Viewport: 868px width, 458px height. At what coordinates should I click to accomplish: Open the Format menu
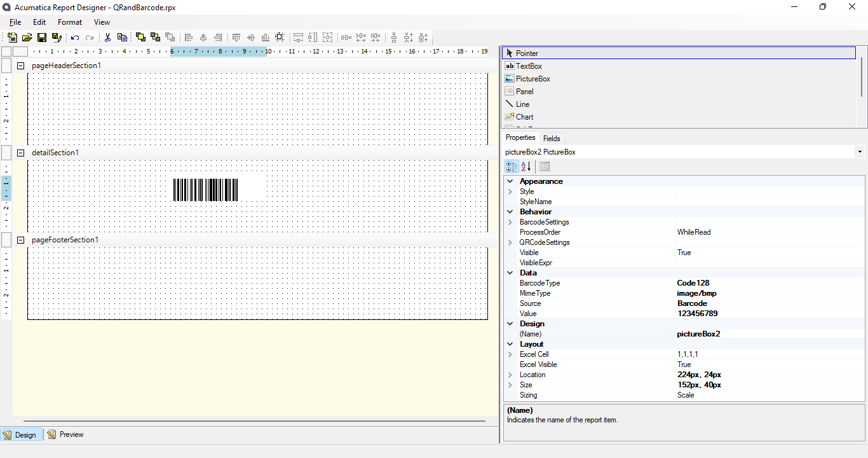pos(70,22)
